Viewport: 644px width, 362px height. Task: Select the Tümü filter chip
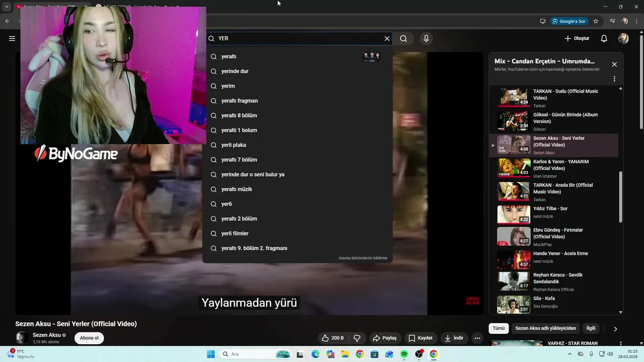click(499, 328)
